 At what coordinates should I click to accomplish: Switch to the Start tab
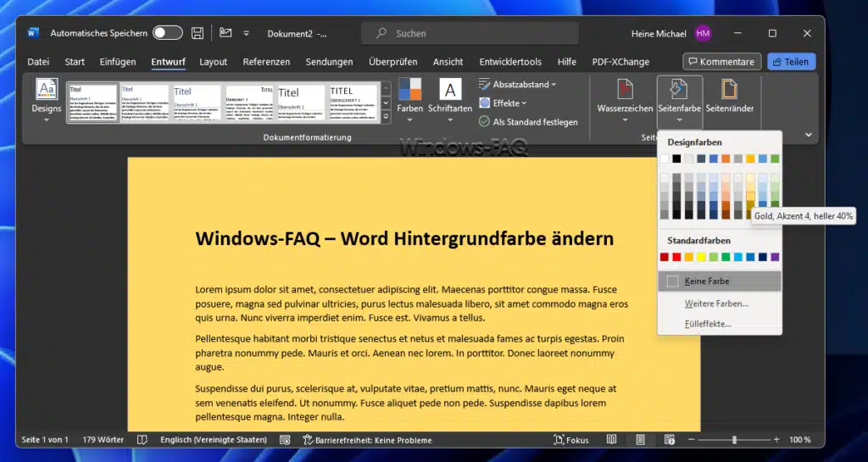click(x=75, y=62)
